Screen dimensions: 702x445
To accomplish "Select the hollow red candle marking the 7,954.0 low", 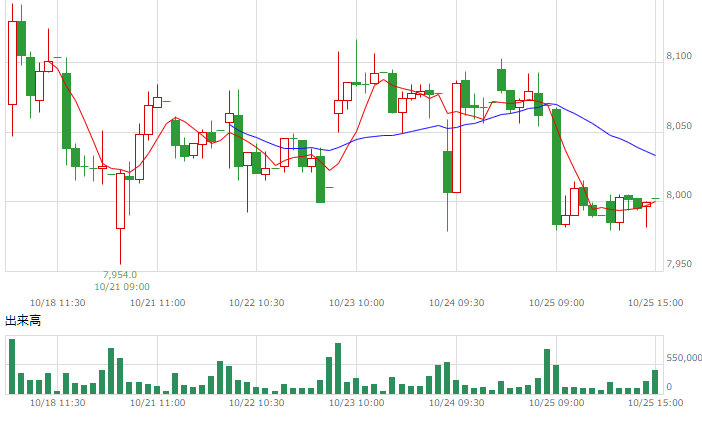I will [120, 201].
